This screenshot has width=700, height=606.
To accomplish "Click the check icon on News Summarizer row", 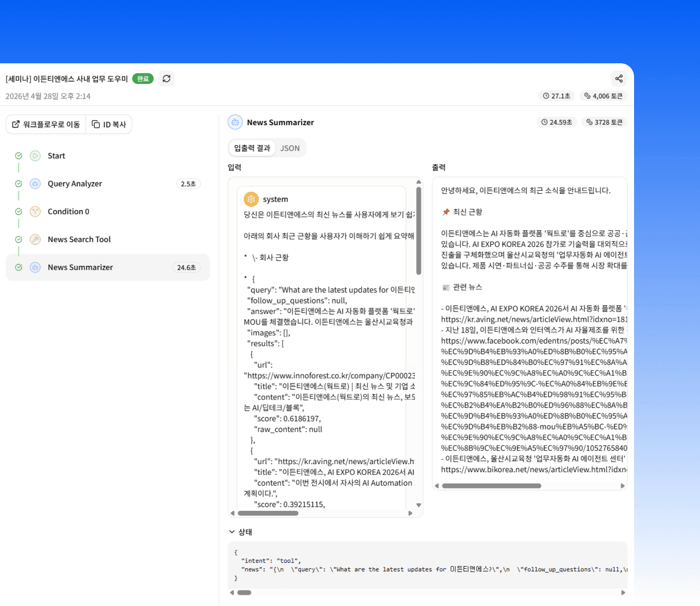I will pos(18,267).
